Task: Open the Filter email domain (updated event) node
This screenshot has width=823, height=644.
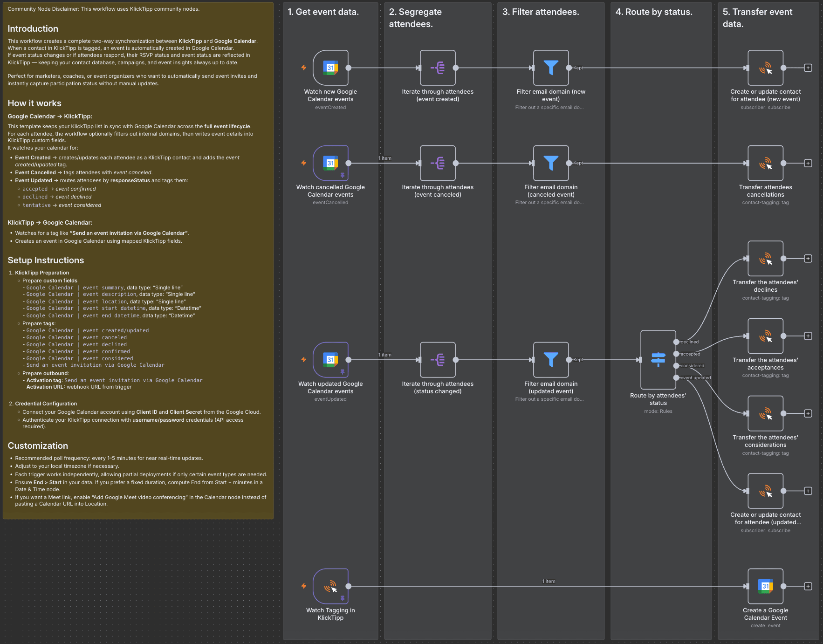Action: (550, 360)
